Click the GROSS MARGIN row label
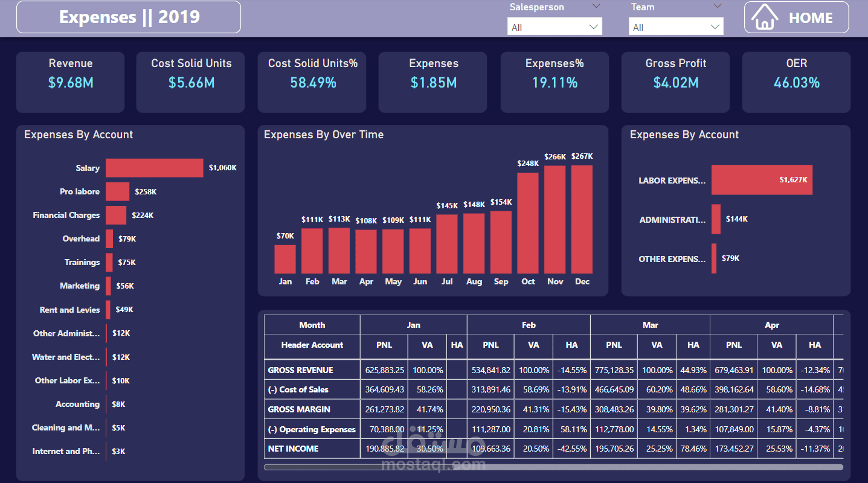The width and height of the screenshot is (868, 483). 299,409
